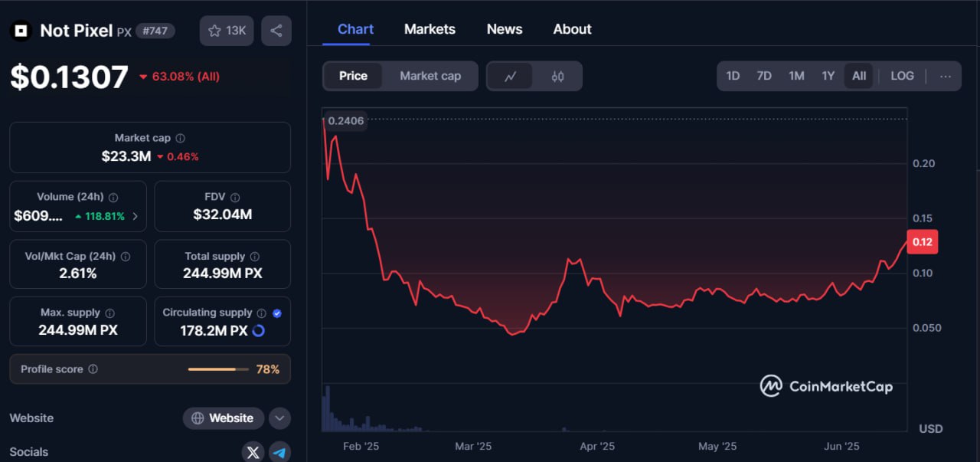Open the Chart tab
Screen dimensions: 980x462
pos(355,29)
